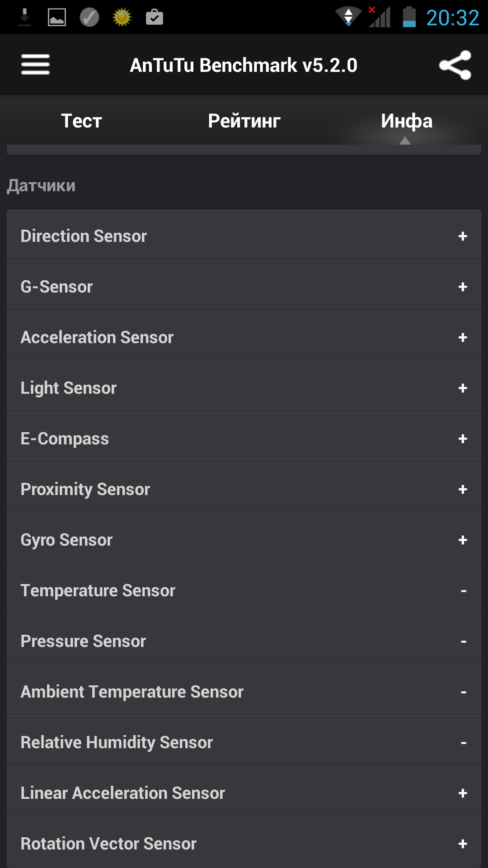This screenshot has height=868, width=488.
Task: Expand the Light Sensor plus sign
Action: click(463, 388)
